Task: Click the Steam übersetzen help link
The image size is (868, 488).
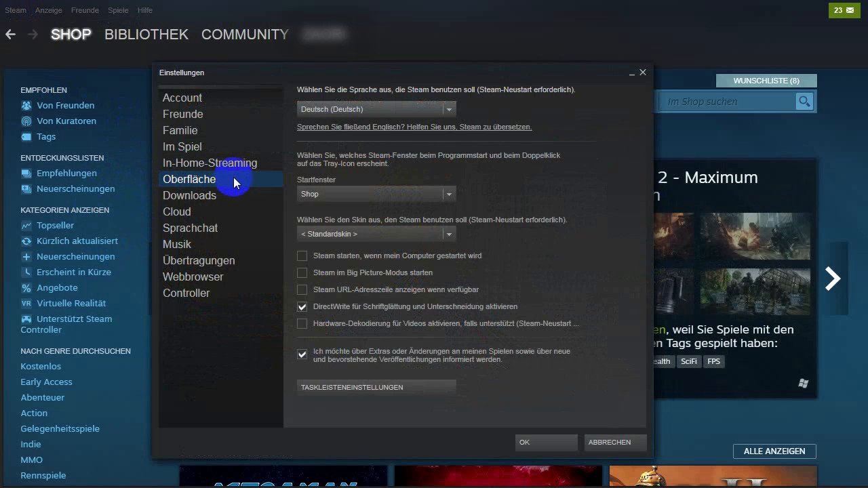Action: click(414, 127)
